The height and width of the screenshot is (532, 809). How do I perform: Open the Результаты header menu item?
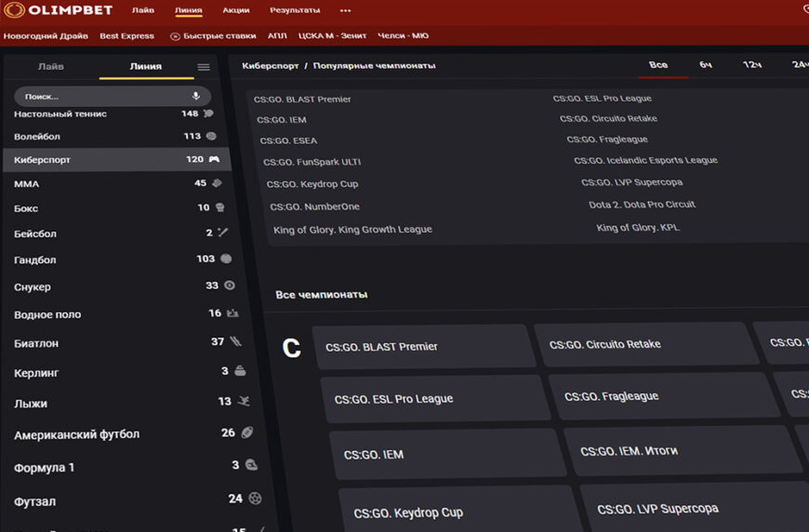click(295, 10)
